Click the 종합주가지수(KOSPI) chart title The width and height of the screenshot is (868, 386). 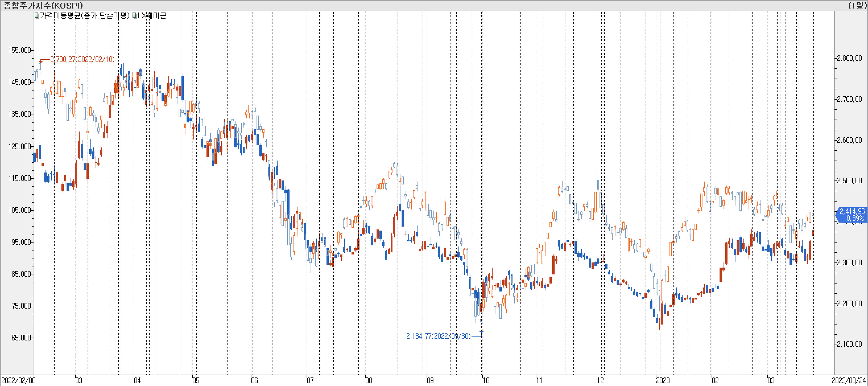(x=43, y=5)
